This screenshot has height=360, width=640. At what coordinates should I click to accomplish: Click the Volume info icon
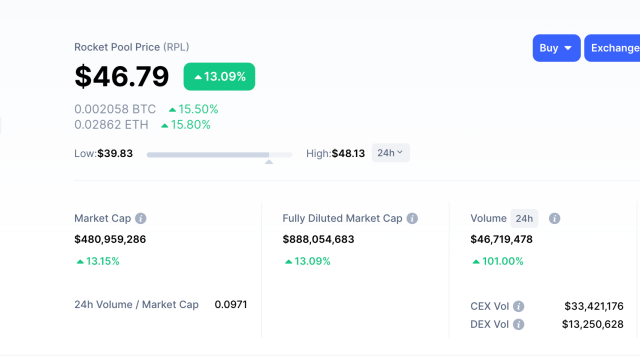[554, 218]
